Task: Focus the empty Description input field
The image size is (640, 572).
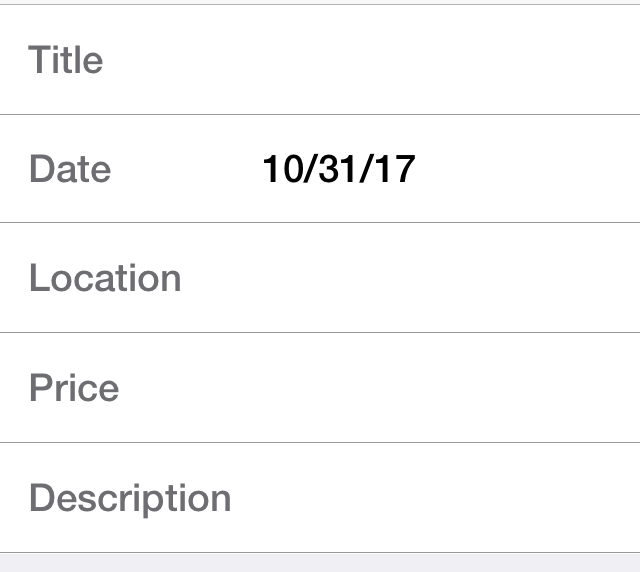Action: [449, 497]
